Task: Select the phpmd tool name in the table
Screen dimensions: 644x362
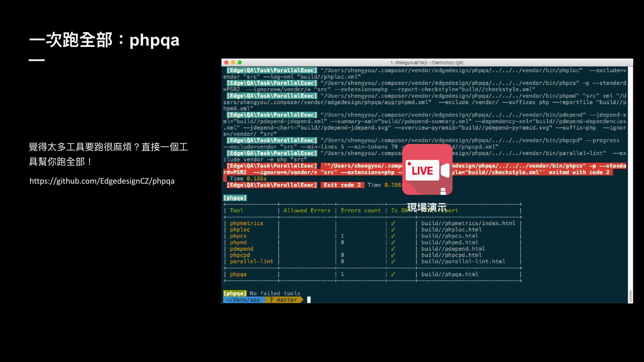Action: click(x=238, y=242)
